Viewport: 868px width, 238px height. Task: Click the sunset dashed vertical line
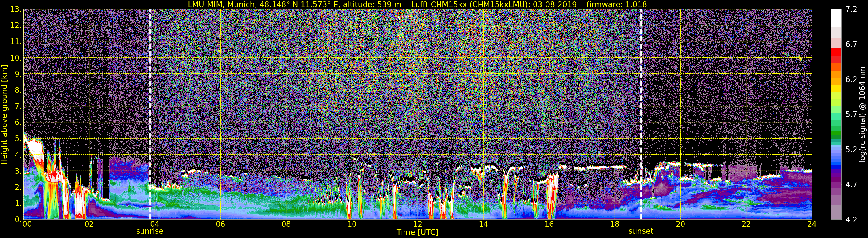[641, 114]
